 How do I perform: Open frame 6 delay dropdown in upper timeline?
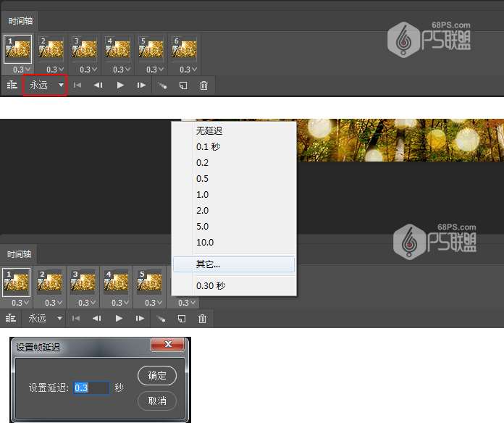click(x=188, y=70)
